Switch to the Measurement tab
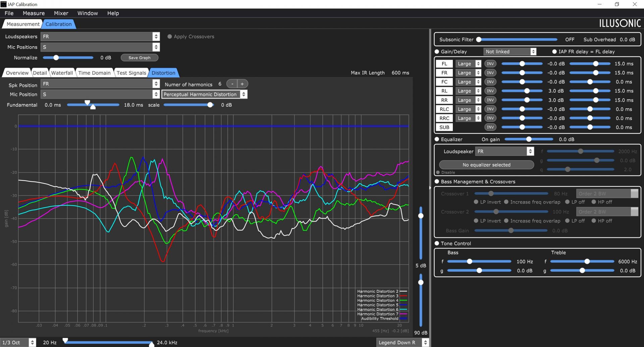The height and width of the screenshot is (347, 644). click(x=23, y=24)
